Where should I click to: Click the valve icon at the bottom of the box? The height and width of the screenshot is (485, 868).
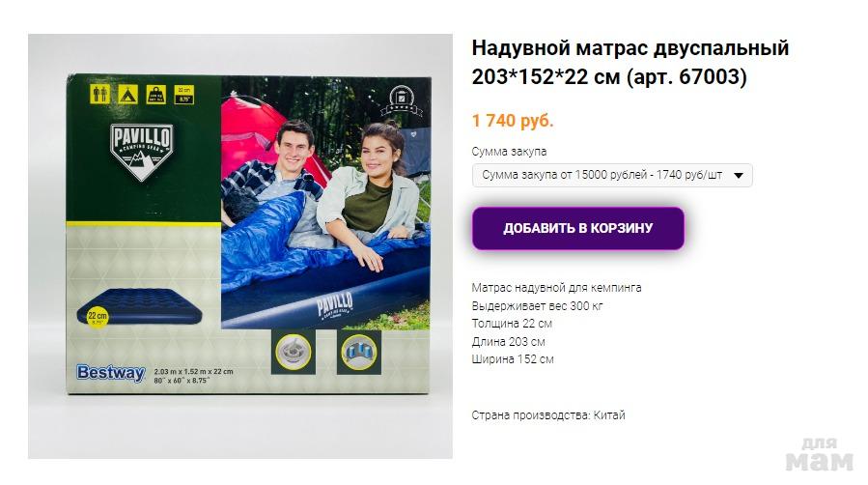tap(294, 352)
